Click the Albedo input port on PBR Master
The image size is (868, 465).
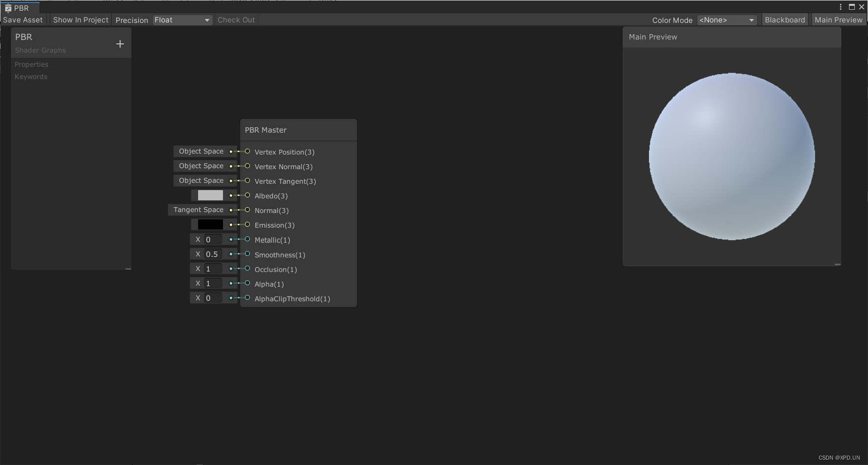pos(246,195)
